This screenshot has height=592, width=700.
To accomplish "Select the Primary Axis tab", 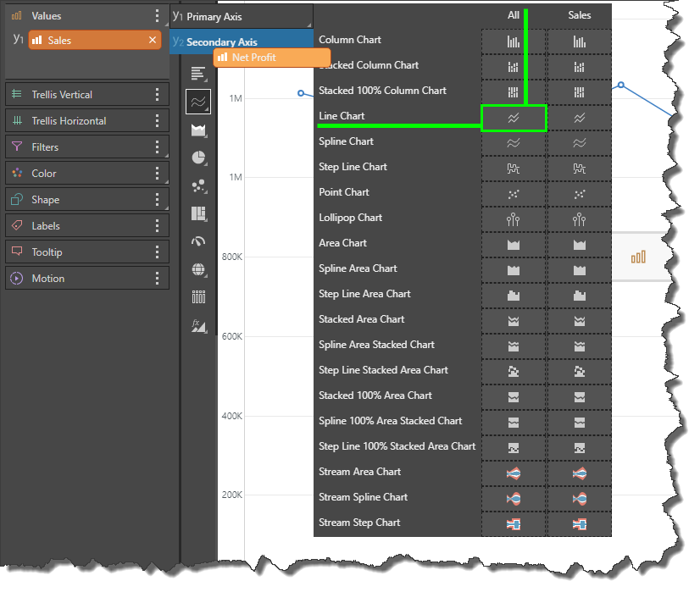I will [242, 17].
